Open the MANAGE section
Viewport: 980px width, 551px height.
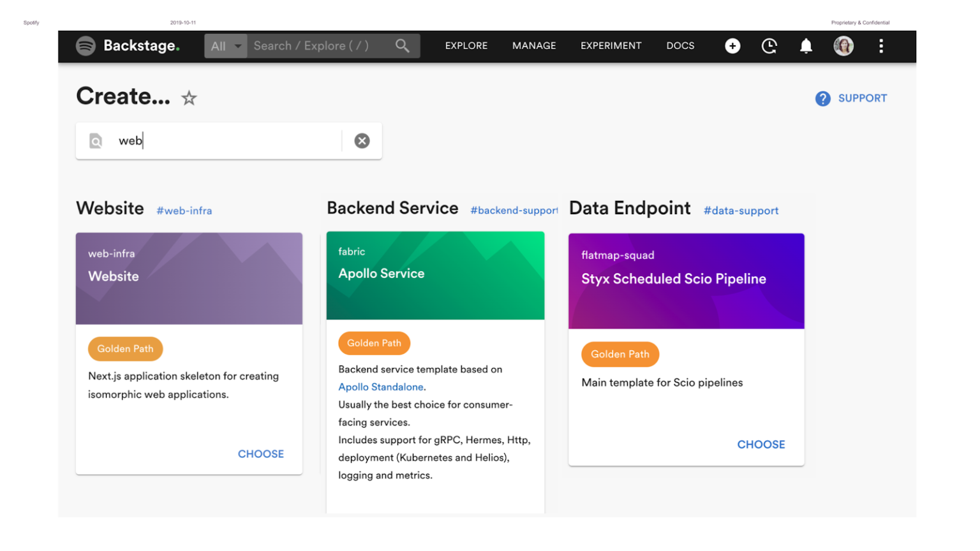[534, 45]
